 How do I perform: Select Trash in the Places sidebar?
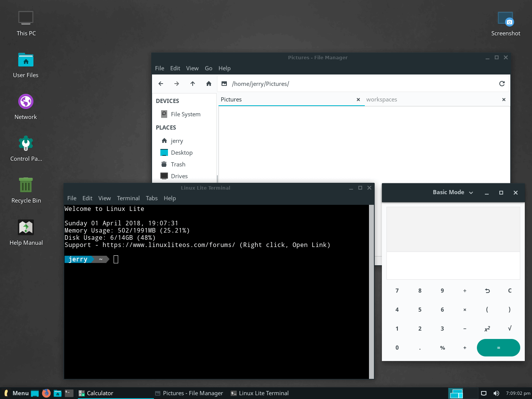(178, 165)
